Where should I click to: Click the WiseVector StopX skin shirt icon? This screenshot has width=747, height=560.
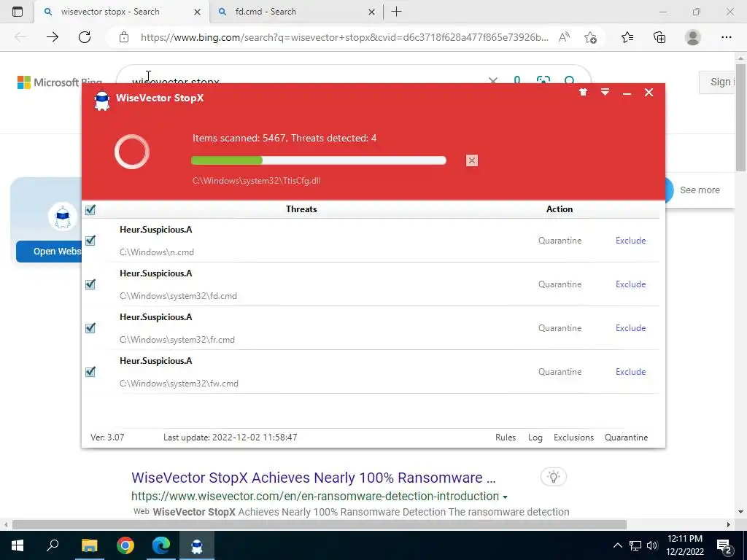(x=583, y=93)
